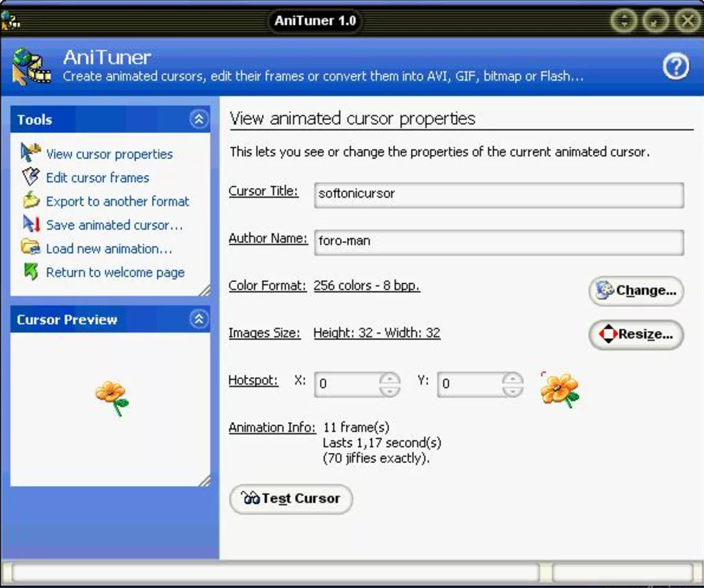
Task: Click the Hotspot Y value field
Action: [x=469, y=384]
